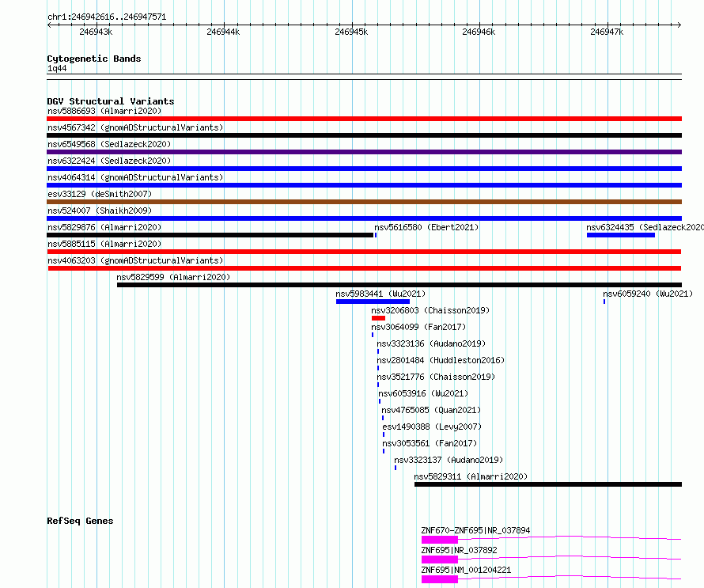Click the ZNF695|NM_001204221 gene label
Viewport: 704px width, 588px height.
tap(466, 570)
